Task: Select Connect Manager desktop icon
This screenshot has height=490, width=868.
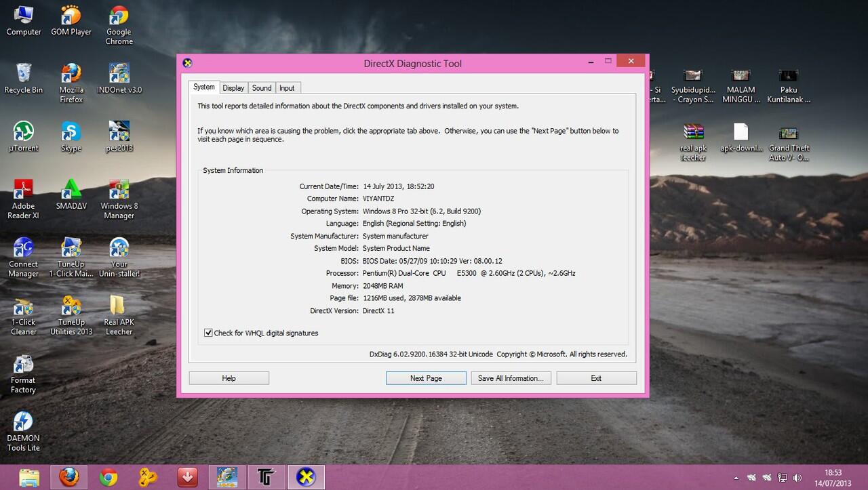Action: pos(24,258)
